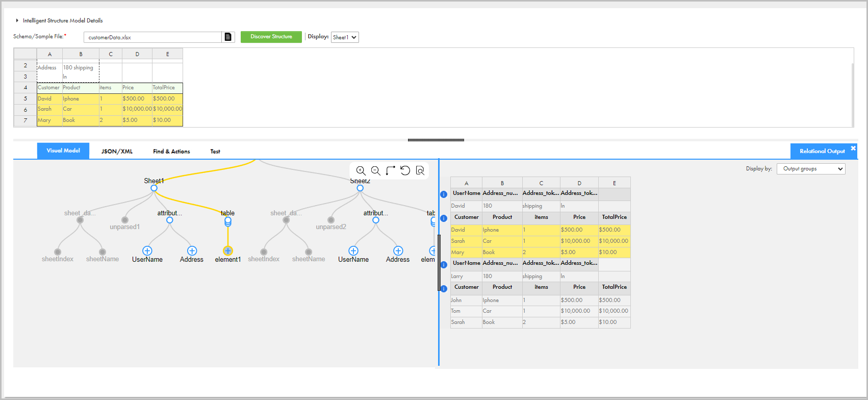Click the horizontal pane splitter handle
This screenshot has height=400, width=868.
pos(436,140)
